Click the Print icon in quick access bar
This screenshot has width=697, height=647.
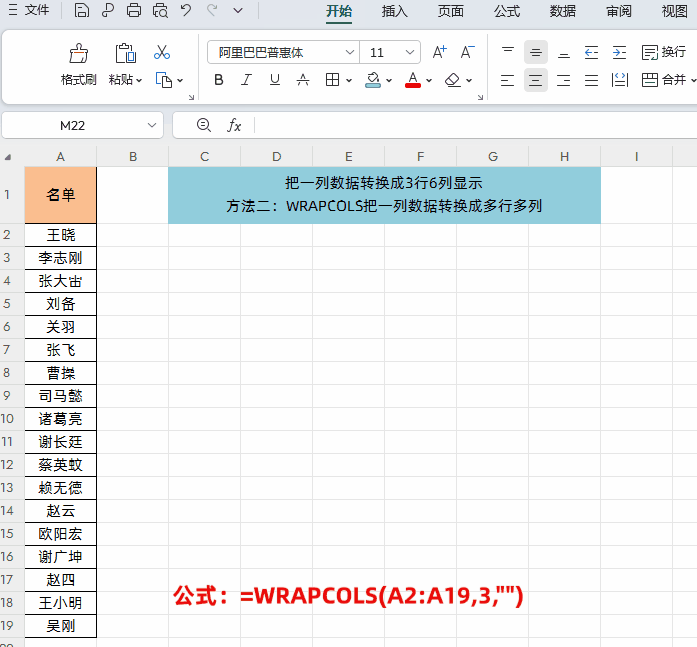134,11
